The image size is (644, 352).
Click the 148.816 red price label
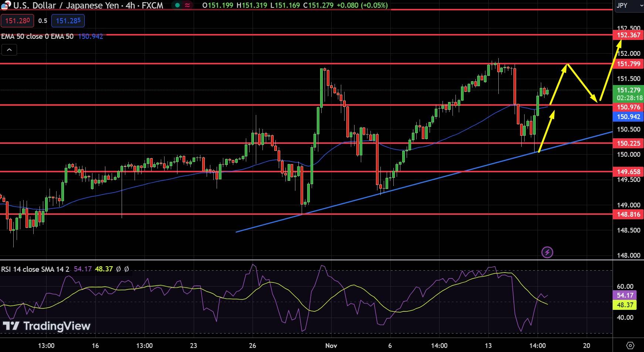628,214
